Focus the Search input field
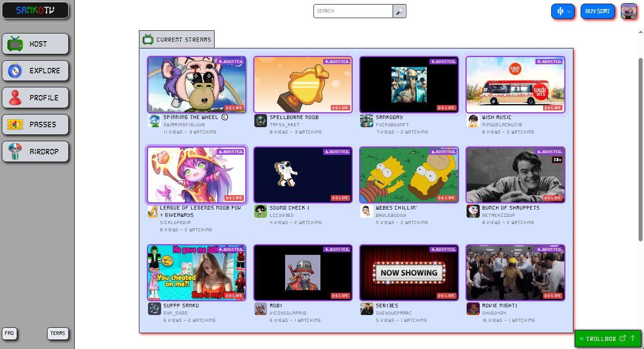The height and width of the screenshot is (349, 644). point(353,11)
